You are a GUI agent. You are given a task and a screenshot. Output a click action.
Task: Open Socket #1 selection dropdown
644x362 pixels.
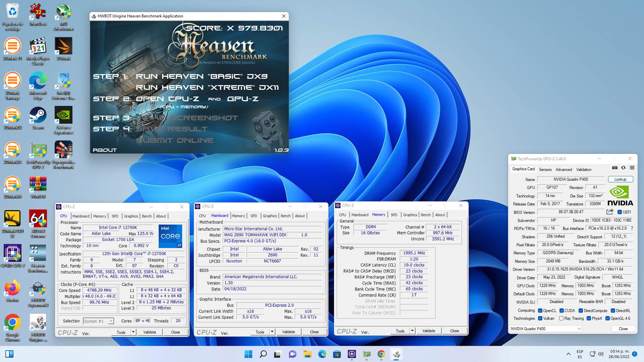click(x=98, y=321)
